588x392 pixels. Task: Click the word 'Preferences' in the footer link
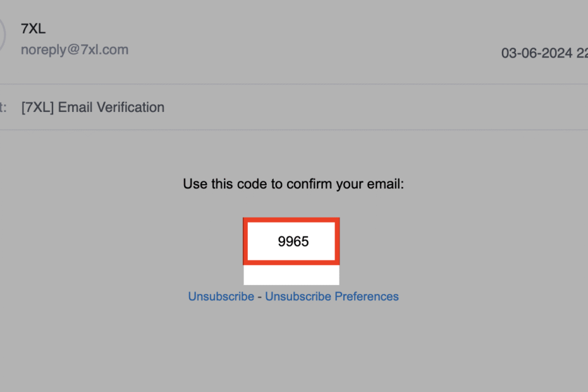click(x=367, y=297)
